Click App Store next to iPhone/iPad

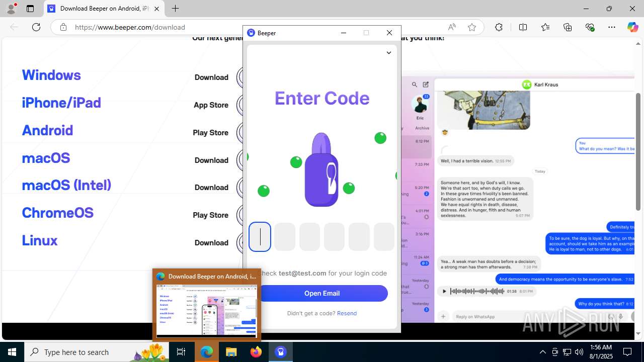(x=211, y=105)
